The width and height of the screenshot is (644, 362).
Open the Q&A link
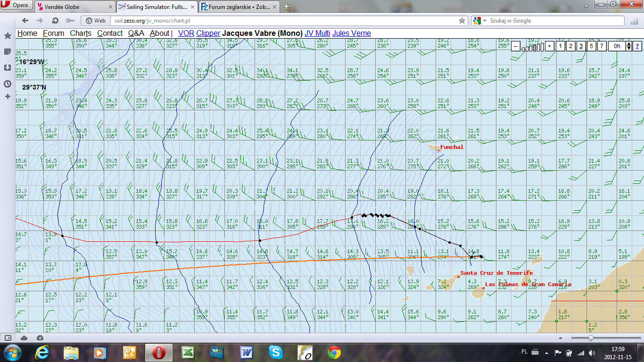(136, 33)
